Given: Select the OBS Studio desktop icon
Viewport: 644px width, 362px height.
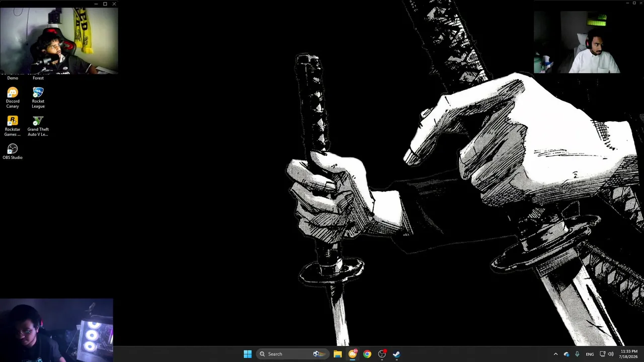Looking at the screenshot, I should click(13, 151).
